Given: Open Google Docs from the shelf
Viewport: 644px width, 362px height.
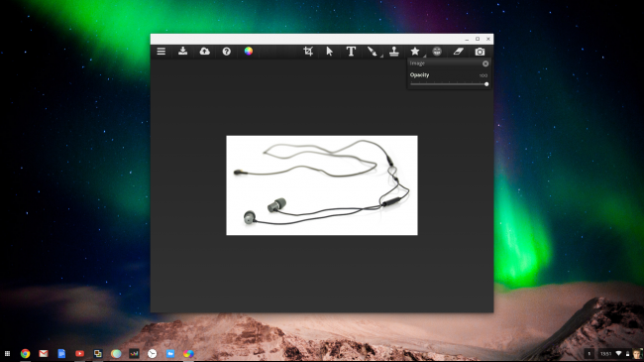Looking at the screenshot, I should click(61, 354).
